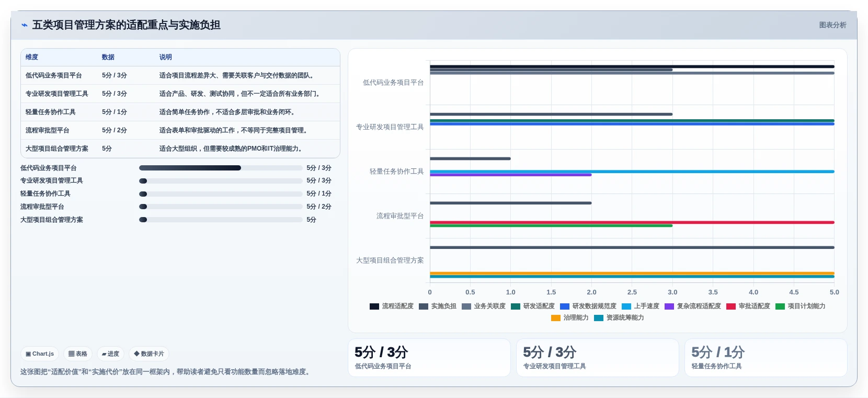
Task: Toggle 业务关联度 legend swatch
Action: click(x=466, y=306)
